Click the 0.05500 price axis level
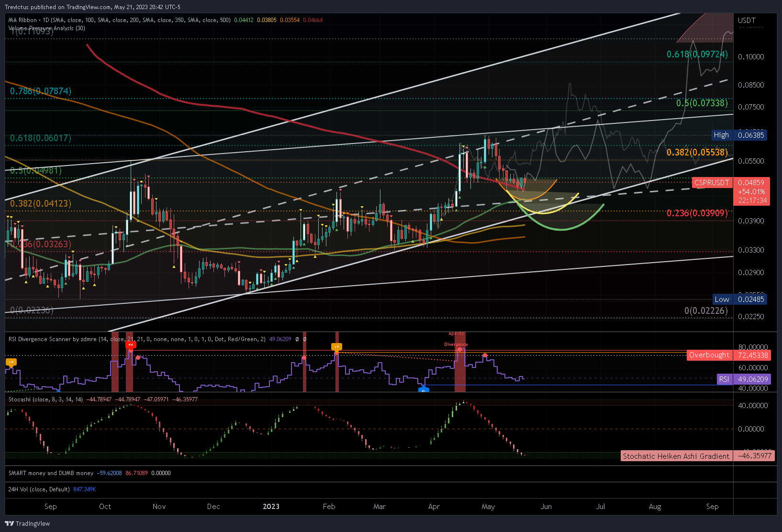This screenshot has height=532, width=782. pyautogui.click(x=751, y=161)
